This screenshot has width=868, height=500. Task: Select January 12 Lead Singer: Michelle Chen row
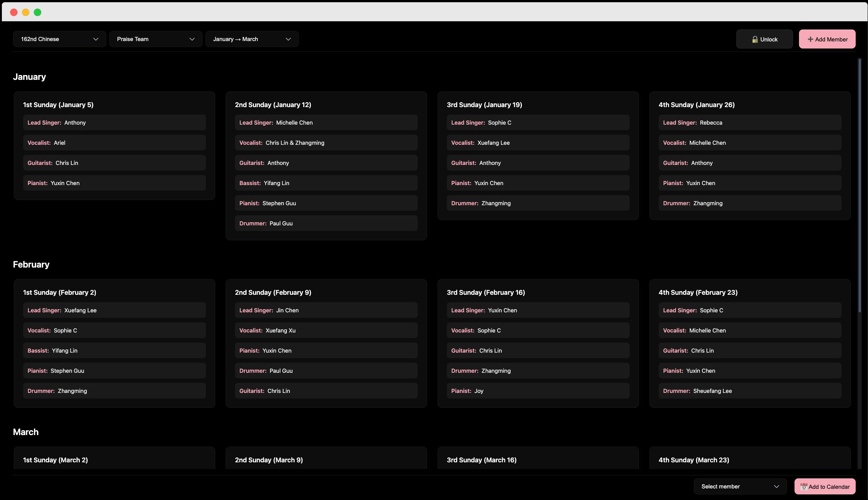coord(326,122)
